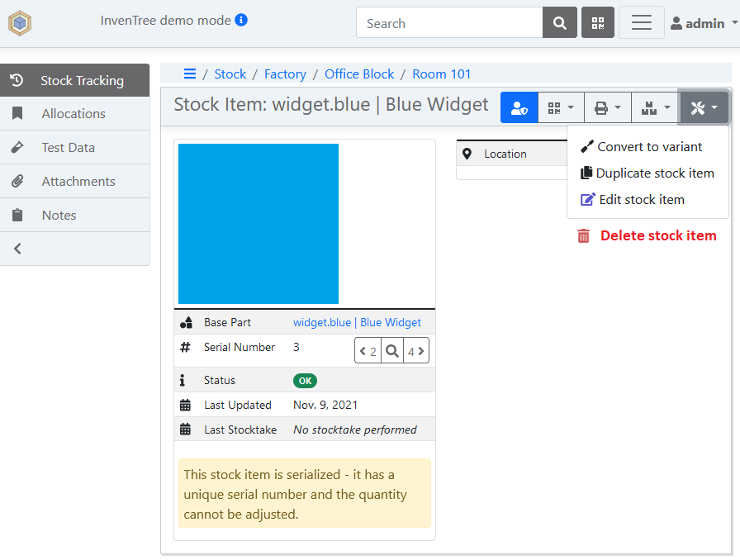Open the Room 101 breadcrumb link

(441, 74)
